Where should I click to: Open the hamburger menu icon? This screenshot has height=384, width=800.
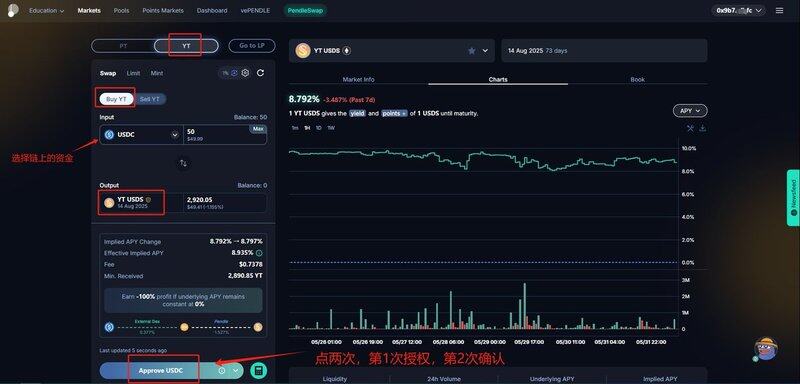click(x=779, y=10)
